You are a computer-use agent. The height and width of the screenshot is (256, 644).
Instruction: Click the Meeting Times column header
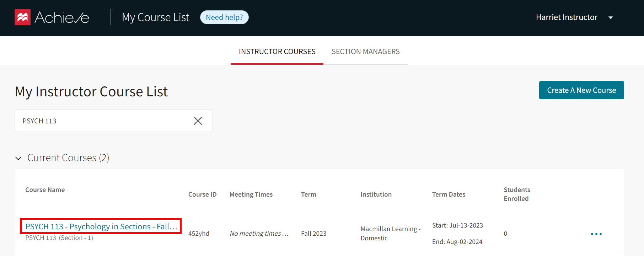coord(251,194)
